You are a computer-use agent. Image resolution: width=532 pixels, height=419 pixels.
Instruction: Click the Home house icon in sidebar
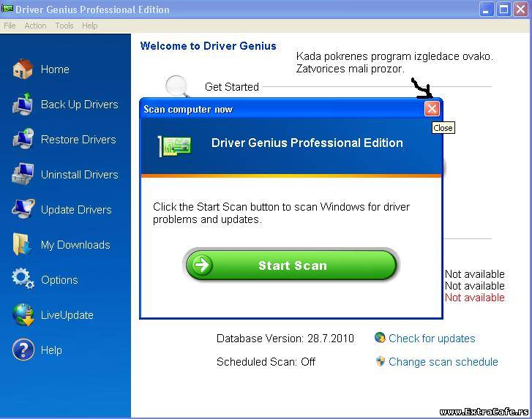click(x=23, y=69)
